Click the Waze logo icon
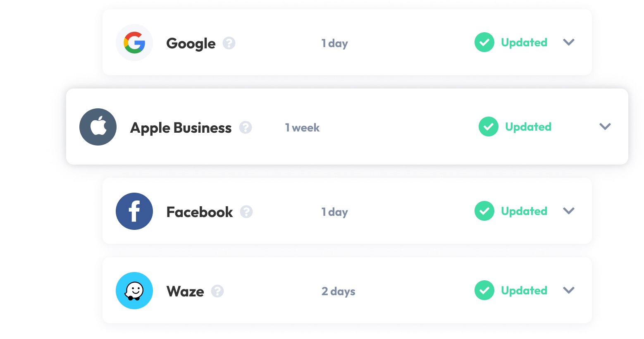 coord(134,291)
